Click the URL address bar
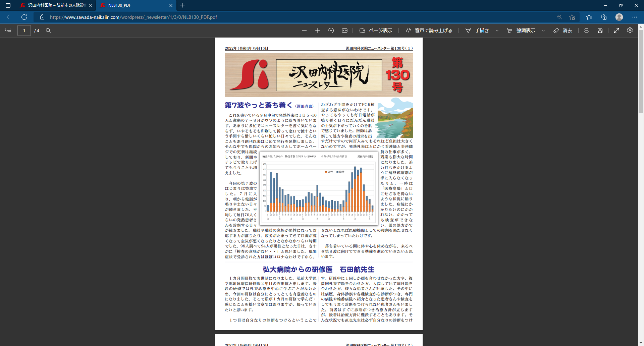 point(295,17)
